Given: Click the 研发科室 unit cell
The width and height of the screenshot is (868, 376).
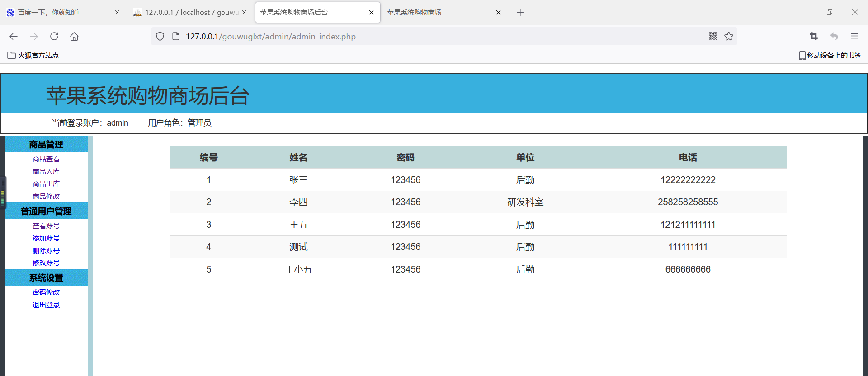Looking at the screenshot, I should coord(525,202).
